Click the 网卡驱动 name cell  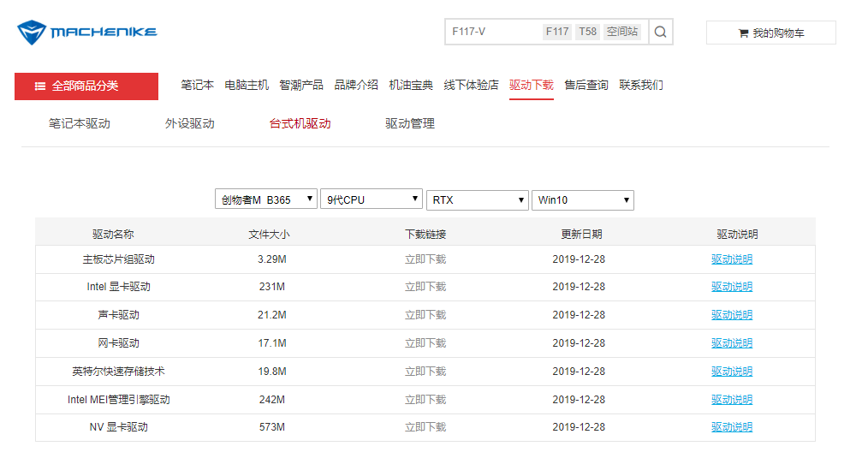coord(118,343)
